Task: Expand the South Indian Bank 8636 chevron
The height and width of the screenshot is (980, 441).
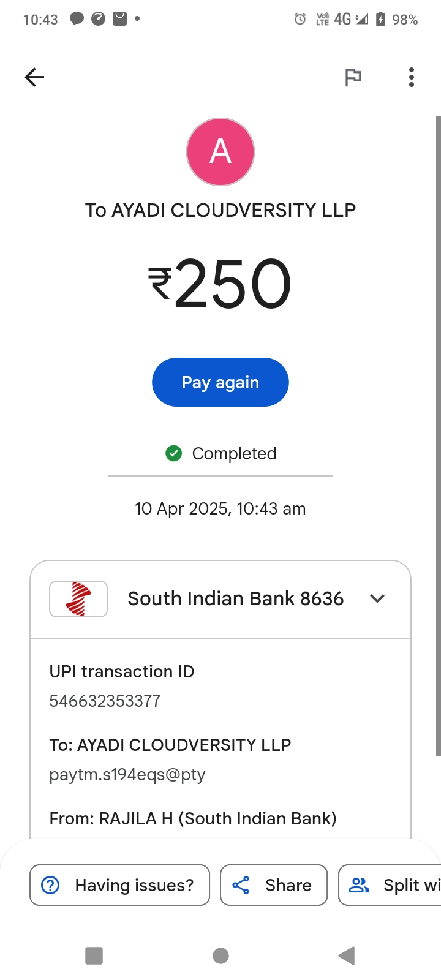Action: pos(377,598)
